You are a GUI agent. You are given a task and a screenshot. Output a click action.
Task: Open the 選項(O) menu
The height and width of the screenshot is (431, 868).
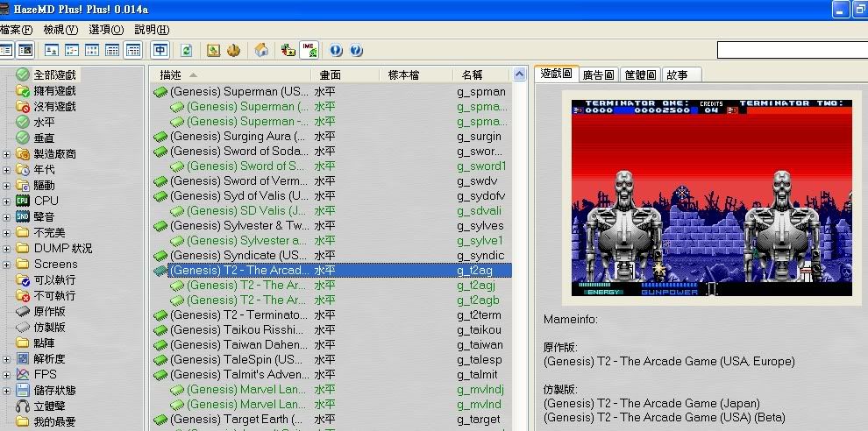pyautogui.click(x=106, y=30)
